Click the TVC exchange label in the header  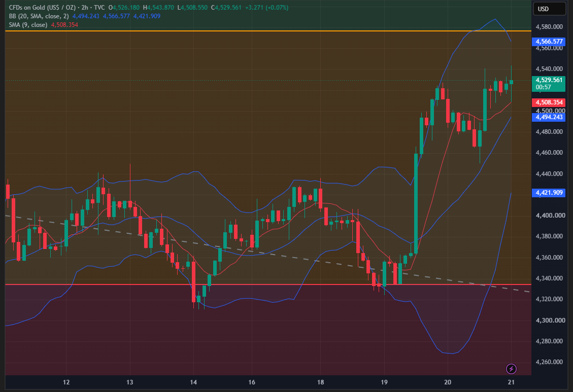(x=99, y=7)
